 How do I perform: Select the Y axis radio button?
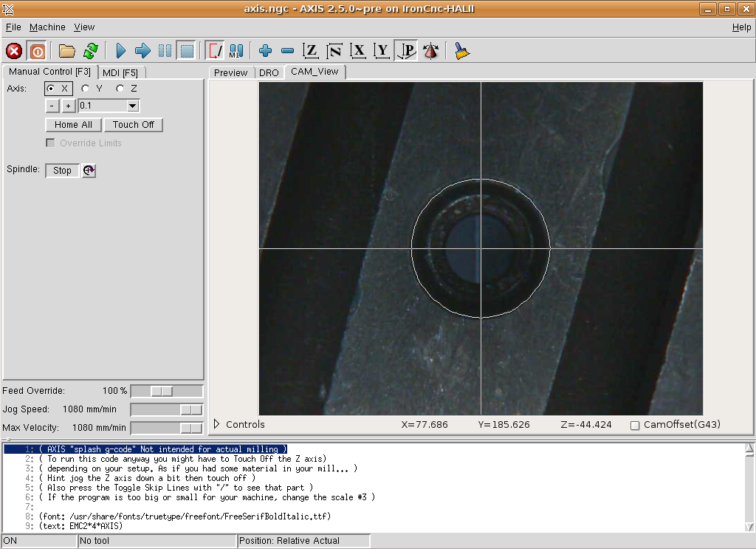pyautogui.click(x=92, y=89)
